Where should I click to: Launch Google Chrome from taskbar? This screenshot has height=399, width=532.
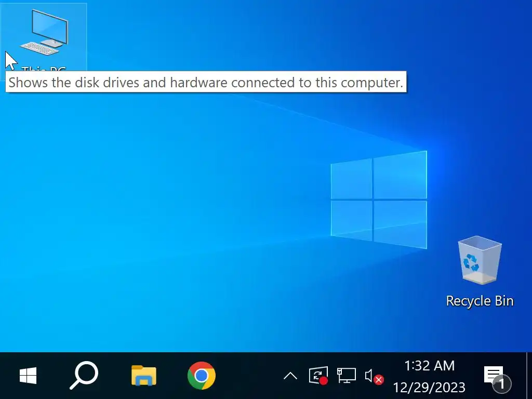pyautogui.click(x=201, y=376)
